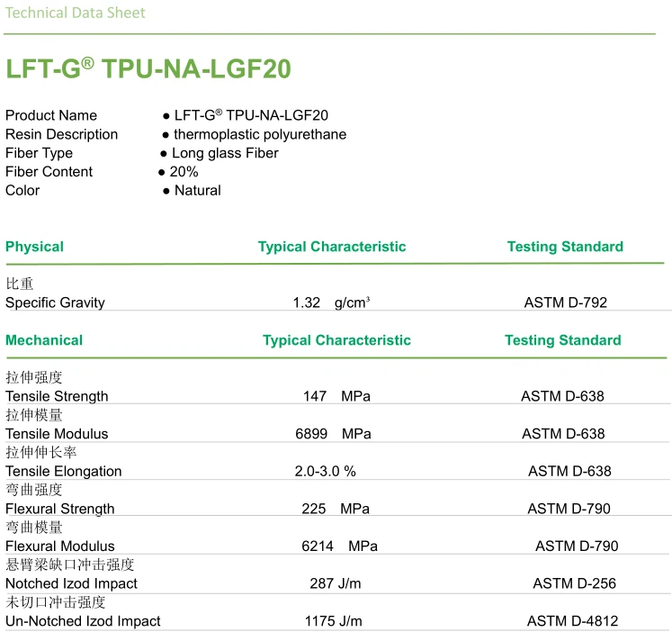Select the '20%' fiber content value
The image size is (672, 632).
coord(184,172)
